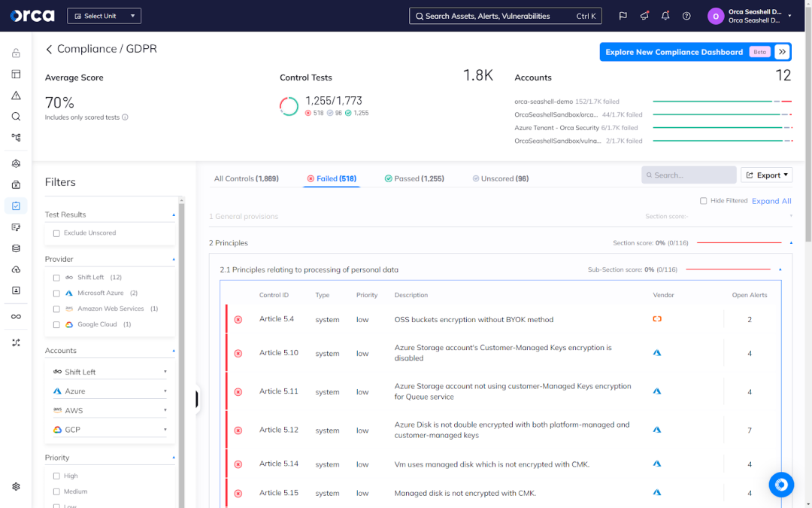Open the cloud upload icon in the sidebar
The width and height of the screenshot is (812, 508).
[x=16, y=269]
